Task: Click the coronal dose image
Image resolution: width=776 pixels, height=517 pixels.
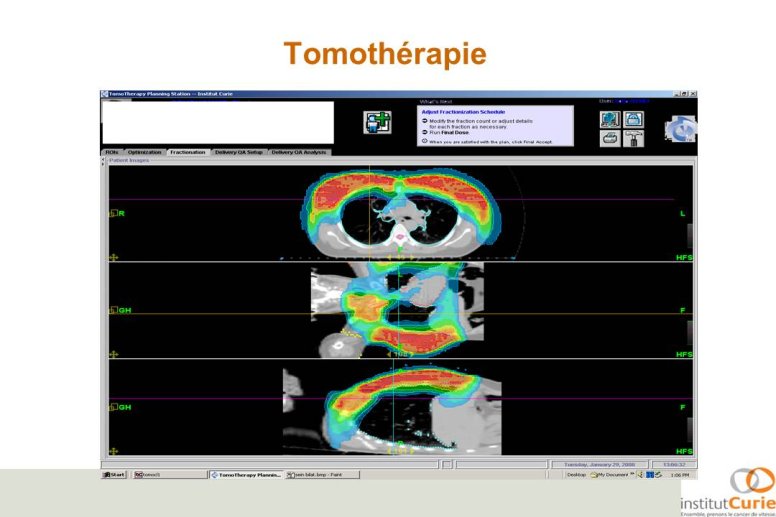Action: pyautogui.click(x=397, y=309)
